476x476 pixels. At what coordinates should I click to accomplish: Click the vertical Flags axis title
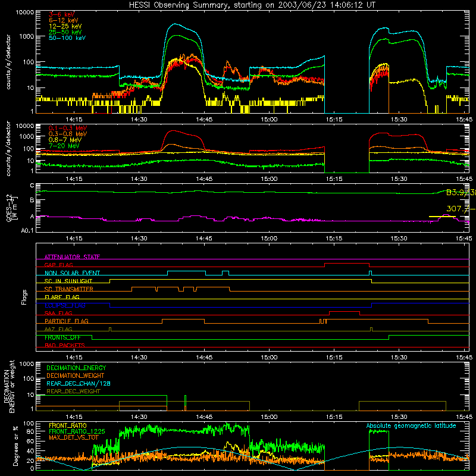coord(24,297)
